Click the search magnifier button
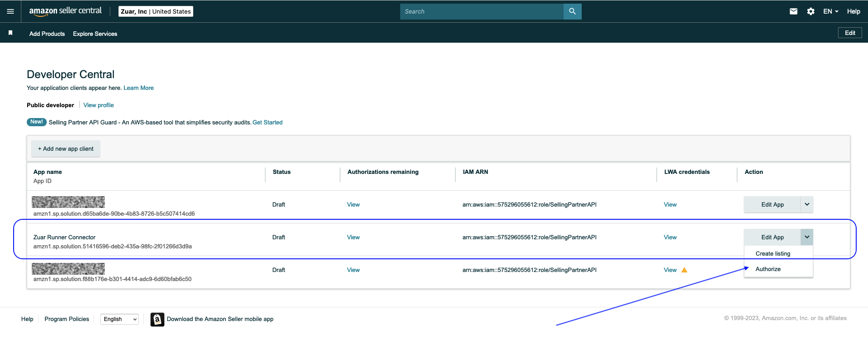The width and height of the screenshot is (868, 341). click(572, 11)
